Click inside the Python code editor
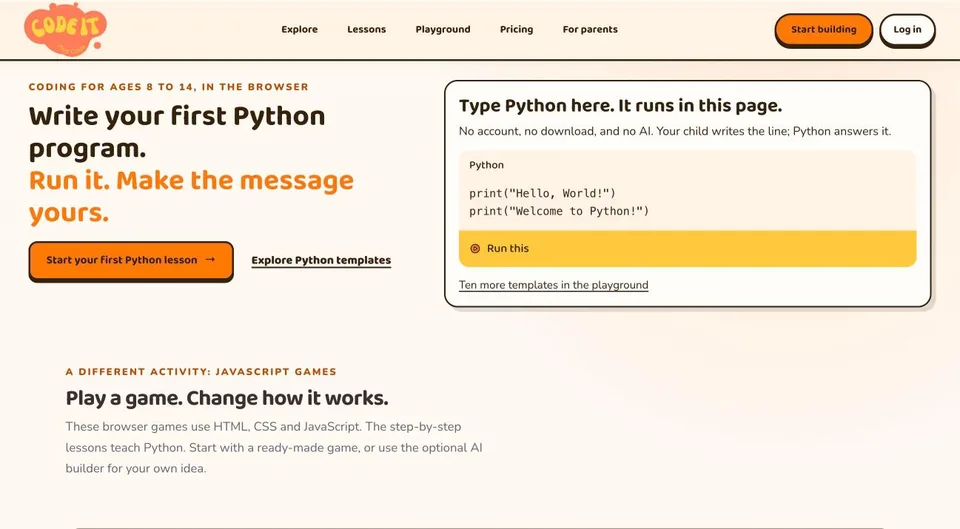 687,203
